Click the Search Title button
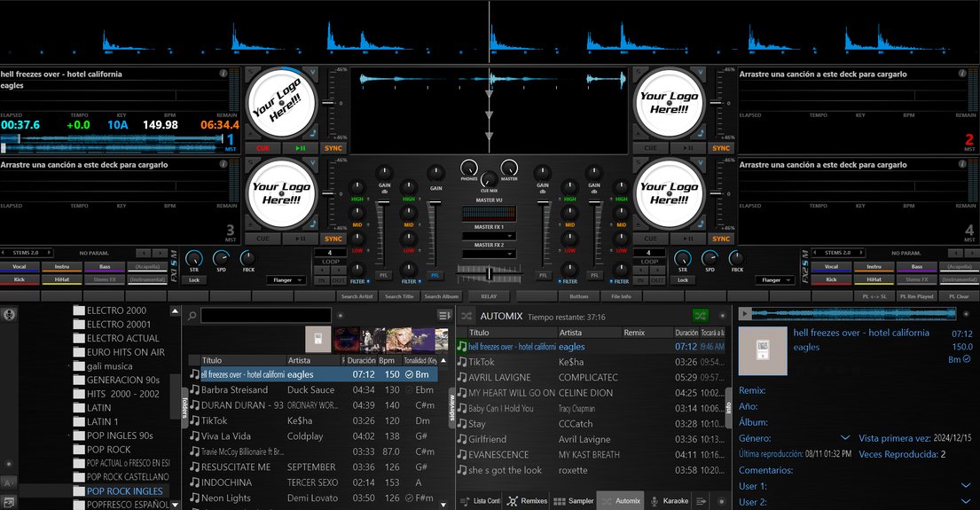This screenshot has width=980, height=510. (399, 296)
